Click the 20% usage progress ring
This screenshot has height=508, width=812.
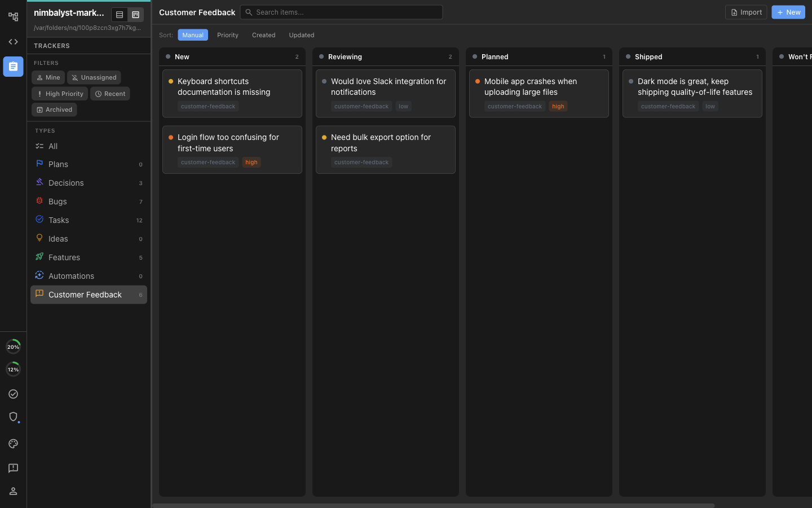click(13, 347)
